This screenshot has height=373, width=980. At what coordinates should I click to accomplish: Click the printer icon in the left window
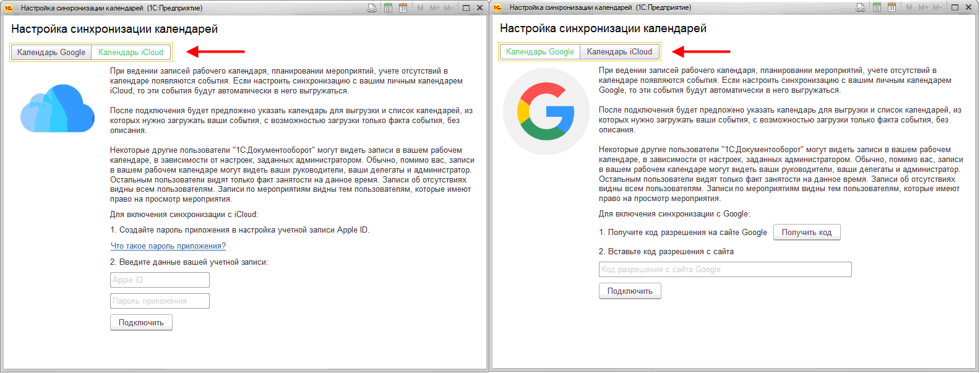click(372, 8)
